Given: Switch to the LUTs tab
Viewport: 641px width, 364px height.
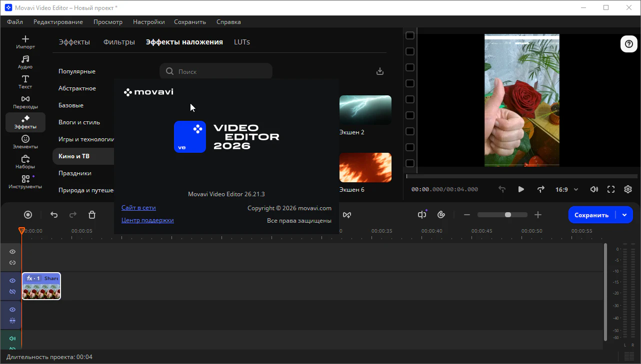Looking at the screenshot, I should (x=242, y=42).
